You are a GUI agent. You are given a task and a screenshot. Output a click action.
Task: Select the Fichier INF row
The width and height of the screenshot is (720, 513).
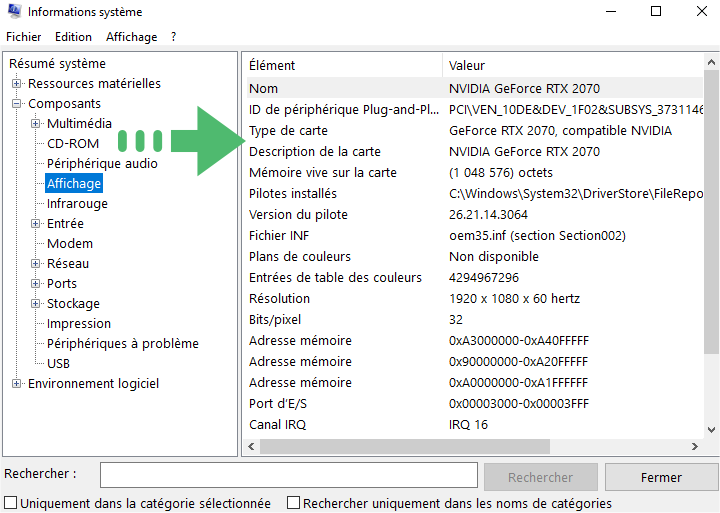(475, 236)
